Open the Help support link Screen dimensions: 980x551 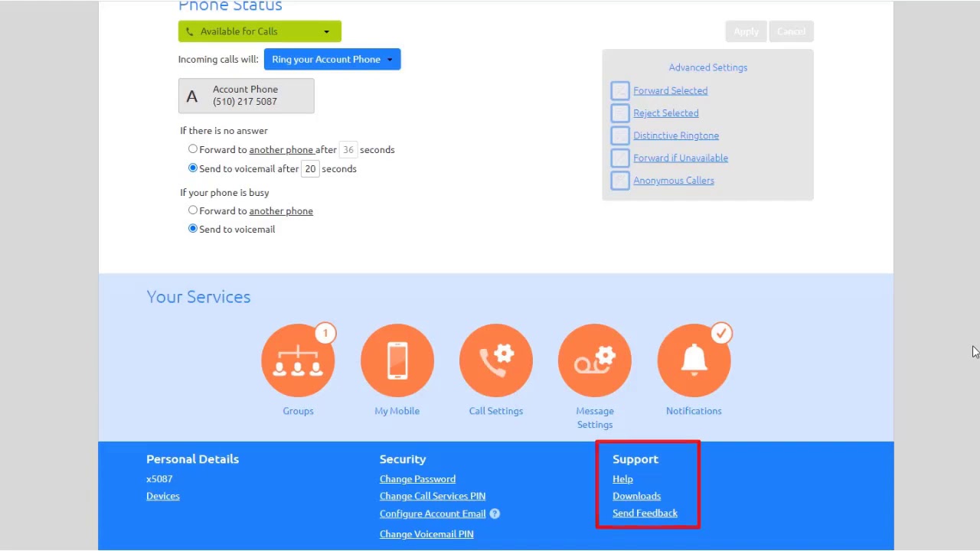(622, 479)
